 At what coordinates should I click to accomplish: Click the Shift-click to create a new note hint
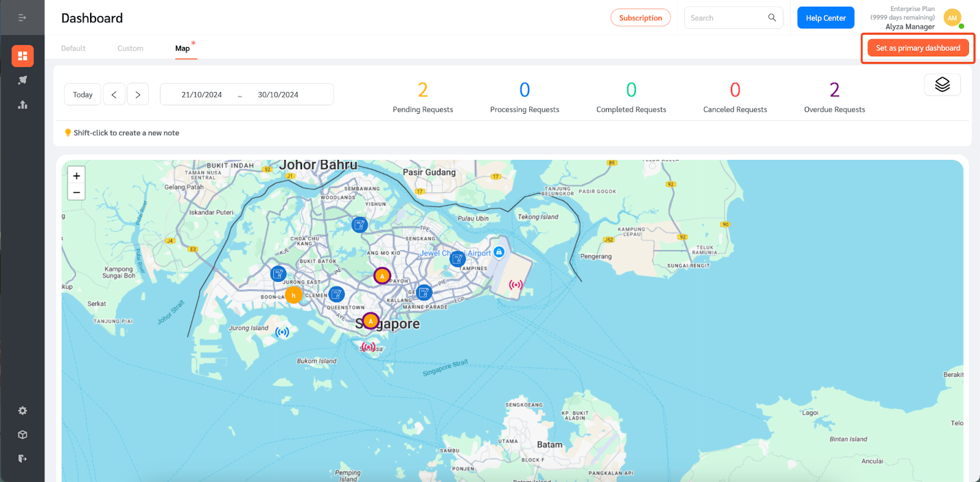click(x=126, y=133)
